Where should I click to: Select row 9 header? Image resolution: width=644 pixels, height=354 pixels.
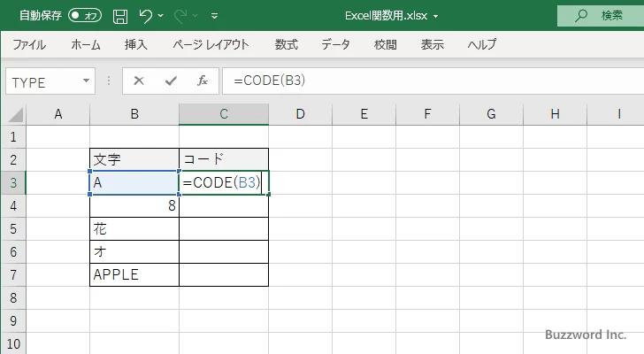[x=13, y=320]
